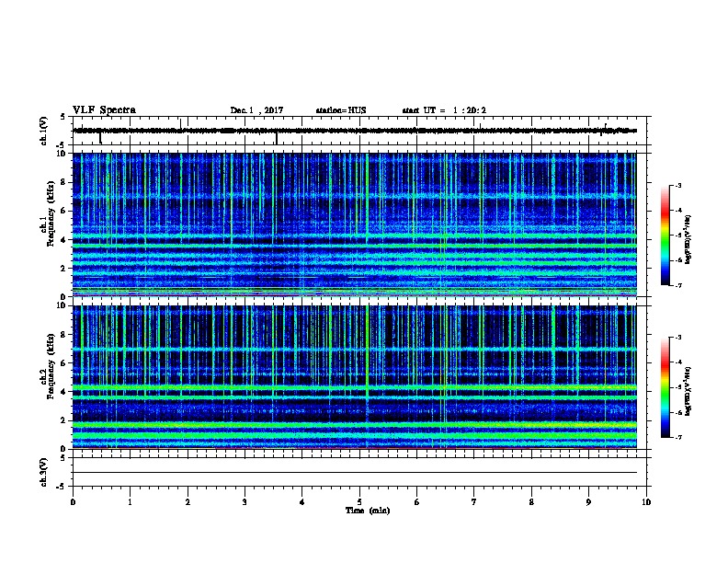Click the 'ch.1(V)' waveform axis label
The width and height of the screenshot is (728, 563).
click(43, 131)
